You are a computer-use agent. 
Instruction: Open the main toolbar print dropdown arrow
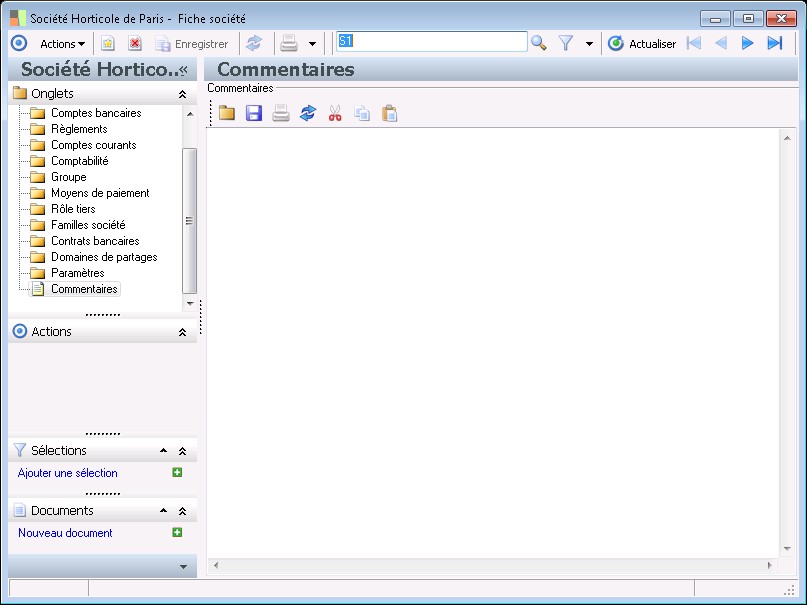(x=312, y=44)
